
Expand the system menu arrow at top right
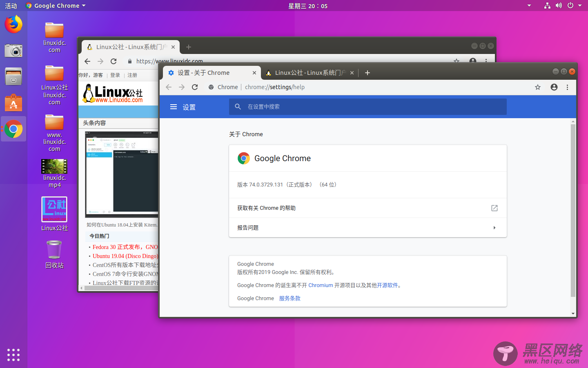coord(580,6)
